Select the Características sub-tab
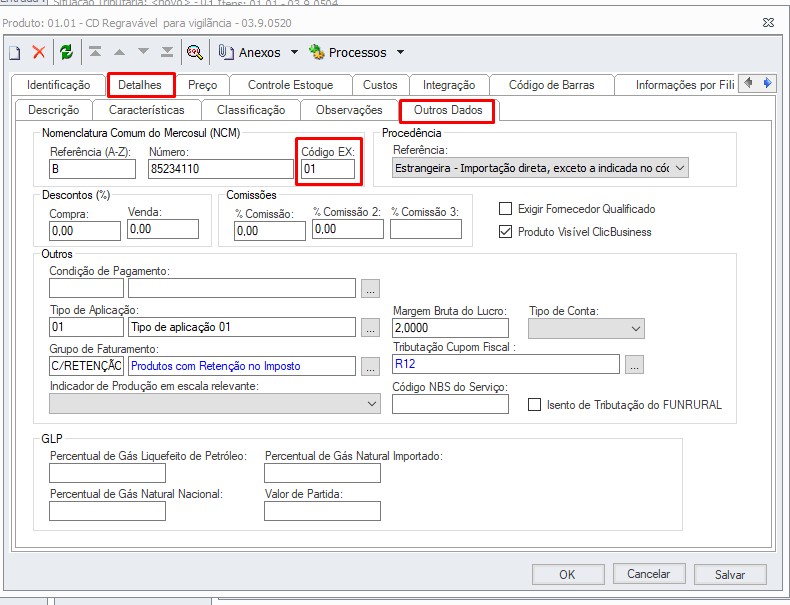 (147, 110)
